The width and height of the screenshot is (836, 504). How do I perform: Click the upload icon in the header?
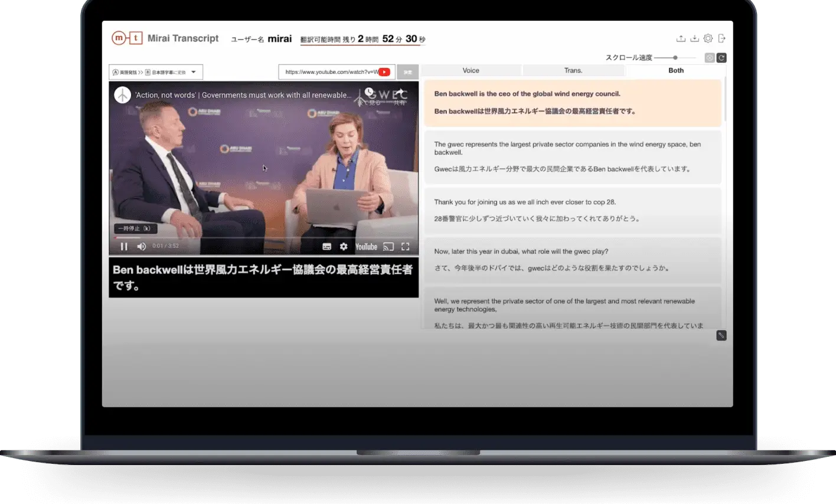(x=681, y=38)
